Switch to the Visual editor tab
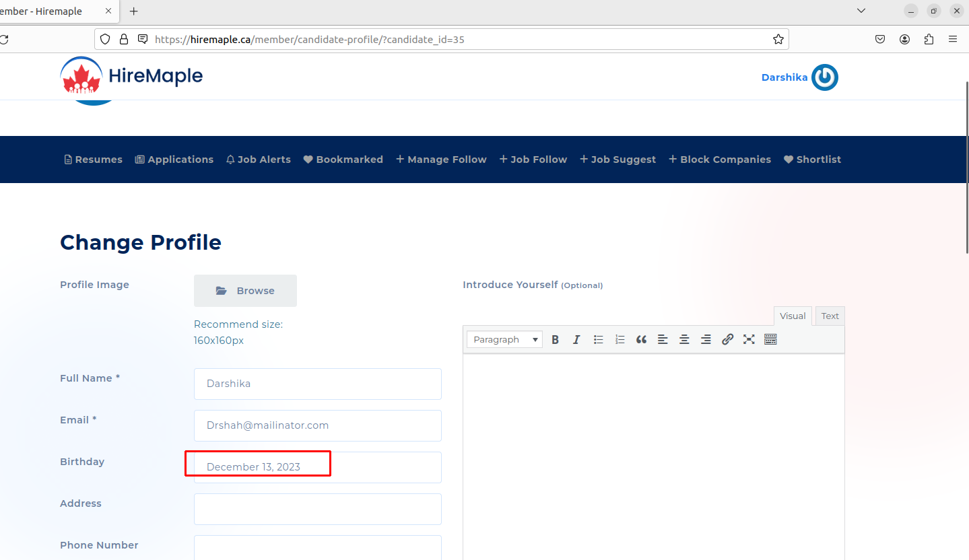969x560 pixels. coord(793,316)
